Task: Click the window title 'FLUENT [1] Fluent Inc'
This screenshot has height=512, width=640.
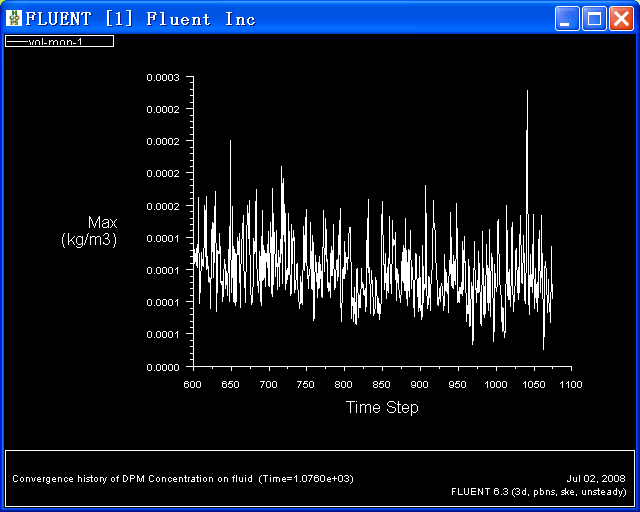Action: click(x=140, y=19)
